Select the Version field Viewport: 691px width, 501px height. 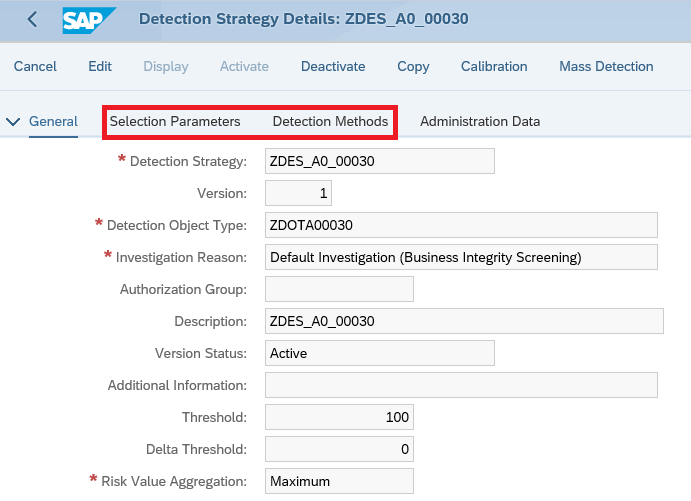(x=298, y=193)
